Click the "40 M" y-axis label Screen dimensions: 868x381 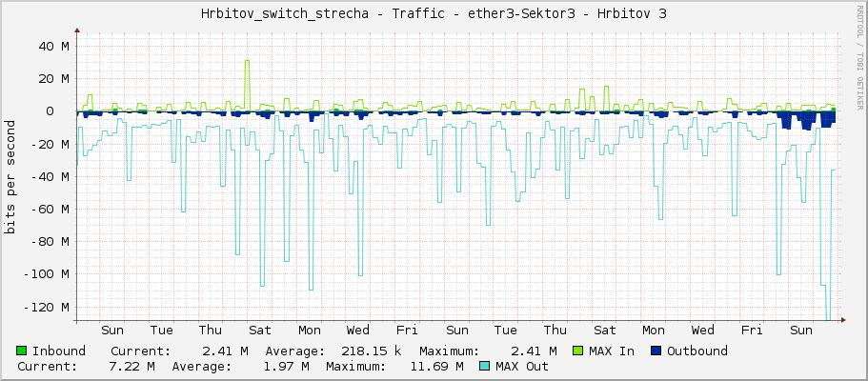53,46
